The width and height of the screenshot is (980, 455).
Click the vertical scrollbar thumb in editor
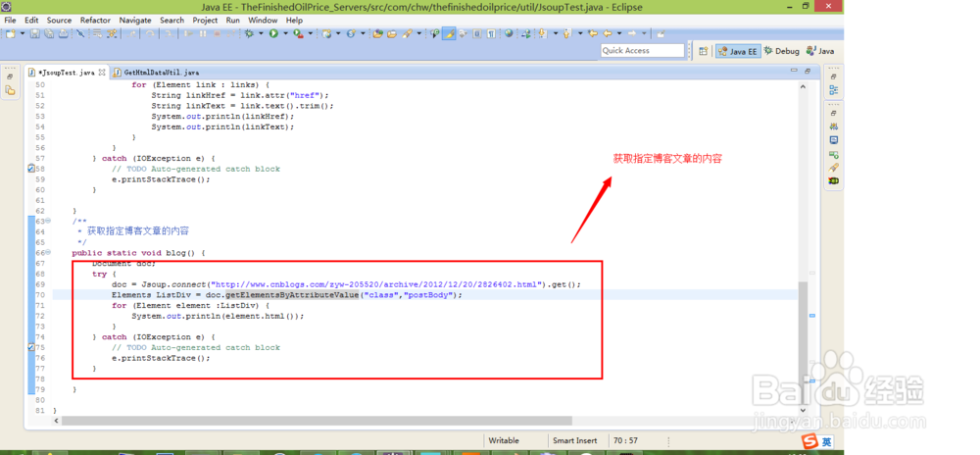click(x=803, y=342)
